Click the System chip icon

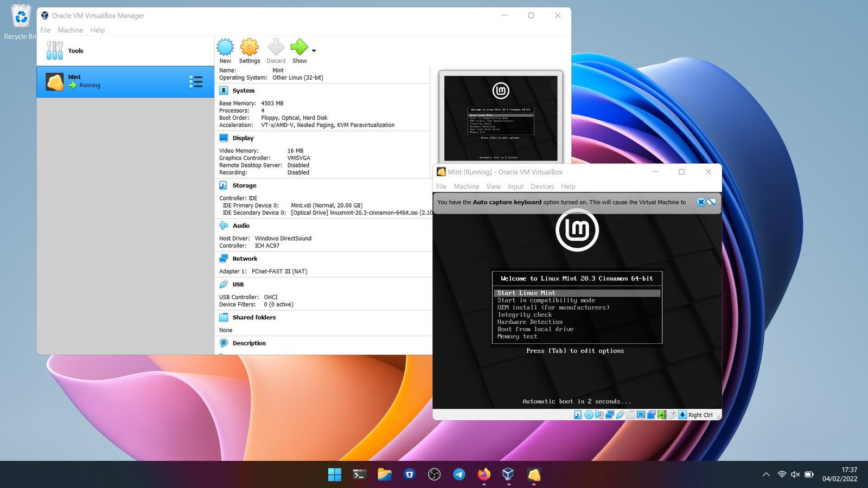coord(224,91)
